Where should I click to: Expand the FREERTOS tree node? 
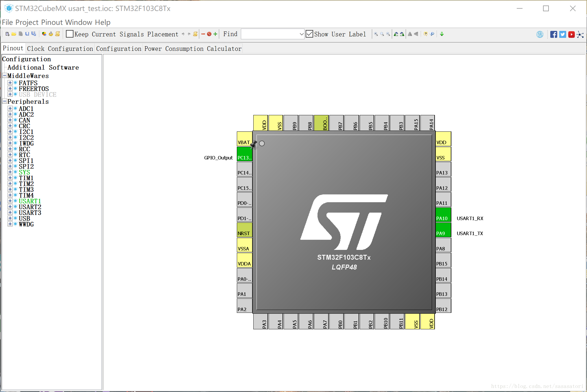[x=10, y=89]
